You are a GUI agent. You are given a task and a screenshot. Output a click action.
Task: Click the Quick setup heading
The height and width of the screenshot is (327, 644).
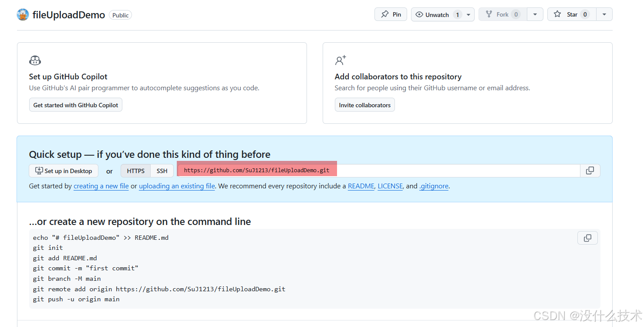[x=150, y=154]
